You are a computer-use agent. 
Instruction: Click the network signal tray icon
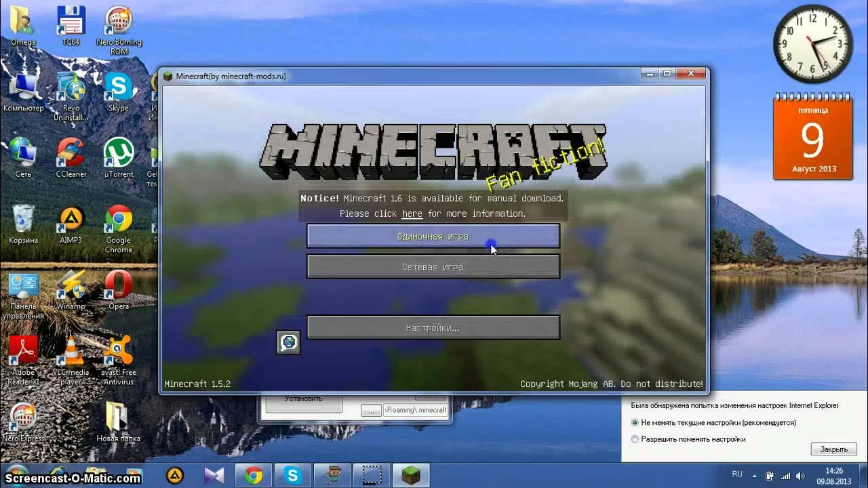785,476
